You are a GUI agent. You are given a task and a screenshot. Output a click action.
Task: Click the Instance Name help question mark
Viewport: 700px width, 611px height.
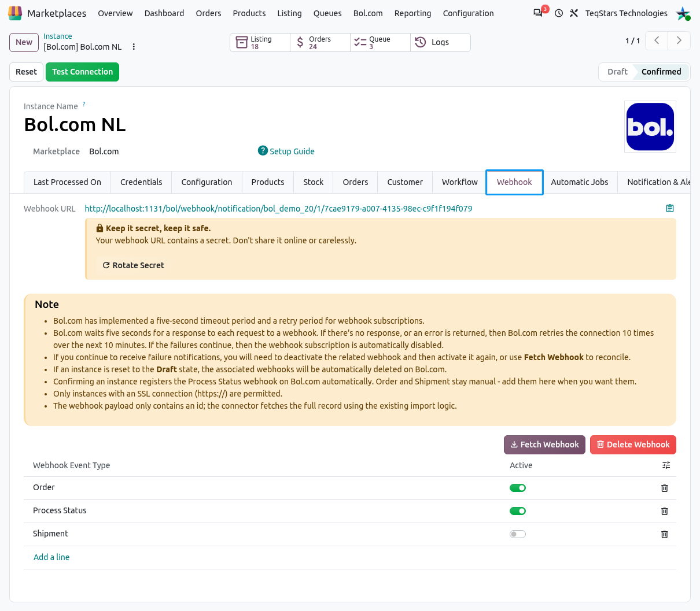84,104
